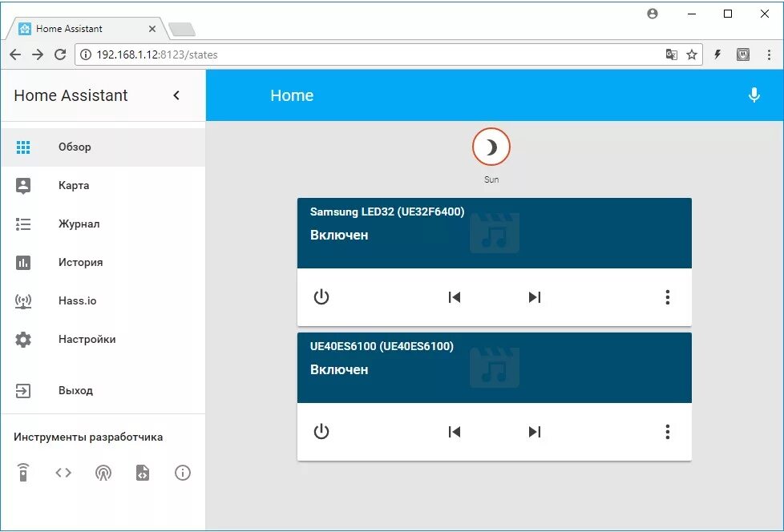The image size is (784, 532).
Task: Click the Sun moon badge
Action: click(x=491, y=147)
